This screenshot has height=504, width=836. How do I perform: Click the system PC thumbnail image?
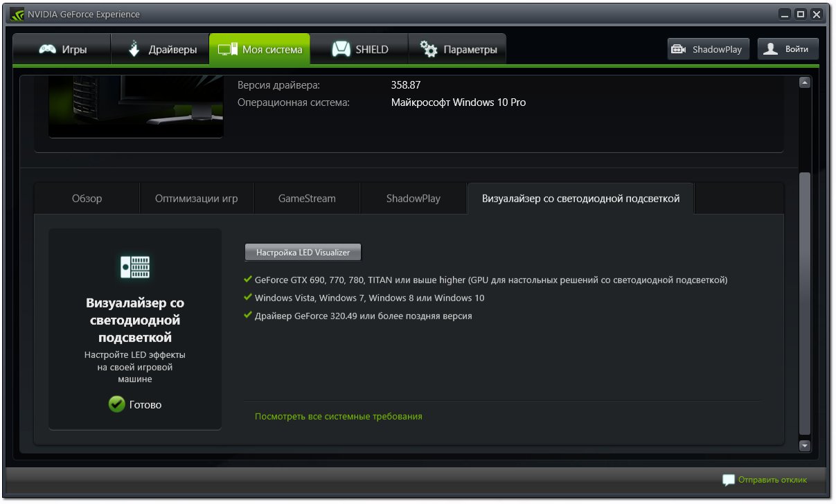[x=136, y=106]
